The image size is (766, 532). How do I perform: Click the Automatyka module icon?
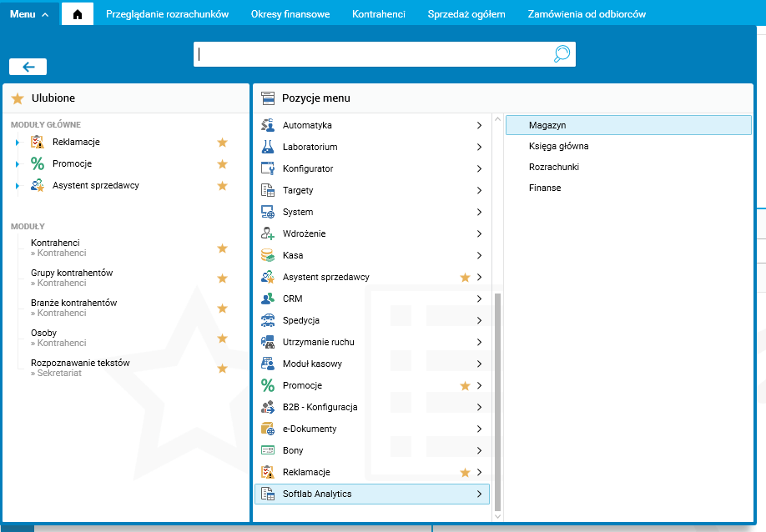(x=268, y=125)
